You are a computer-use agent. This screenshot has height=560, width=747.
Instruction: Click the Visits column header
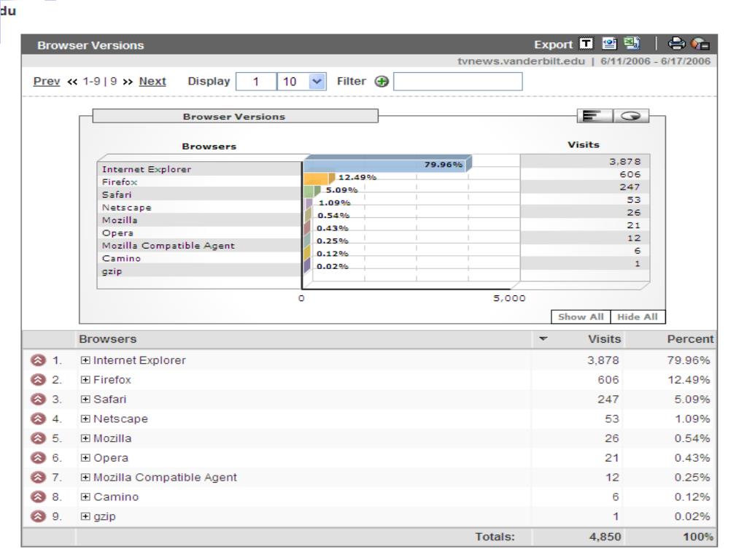[604, 339]
